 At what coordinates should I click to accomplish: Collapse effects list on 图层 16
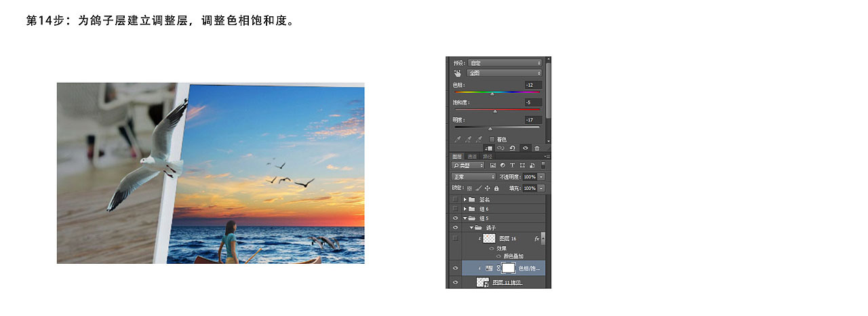pyautogui.click(x=542, y=239)
